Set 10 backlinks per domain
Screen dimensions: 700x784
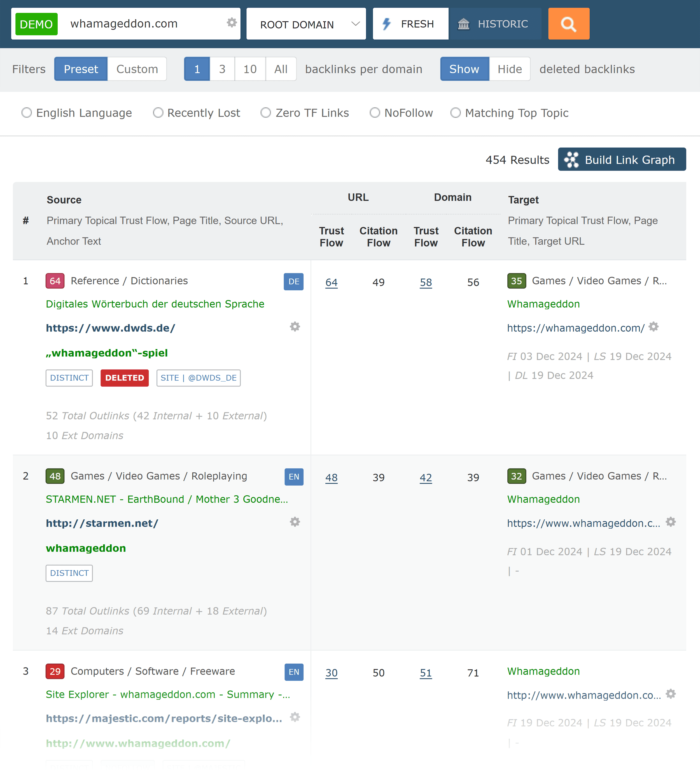tap(250, 69)
